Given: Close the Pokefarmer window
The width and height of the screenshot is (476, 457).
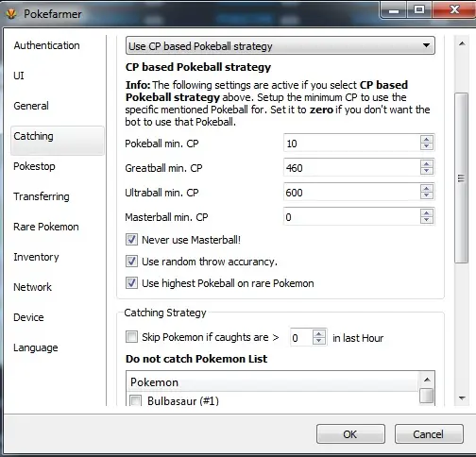Looking at the screenshot, I should tap(454, 10).
